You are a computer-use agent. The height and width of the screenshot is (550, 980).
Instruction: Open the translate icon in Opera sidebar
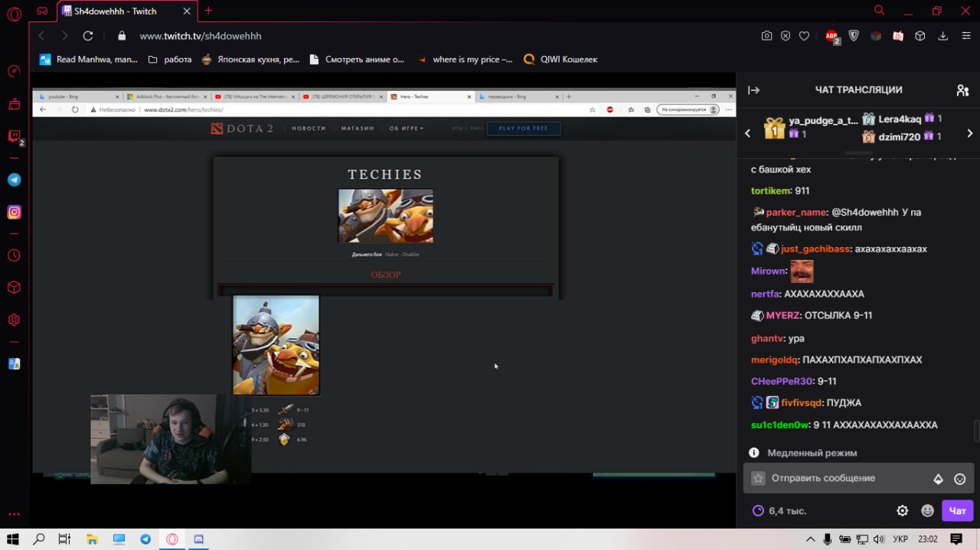click(14, 363)
